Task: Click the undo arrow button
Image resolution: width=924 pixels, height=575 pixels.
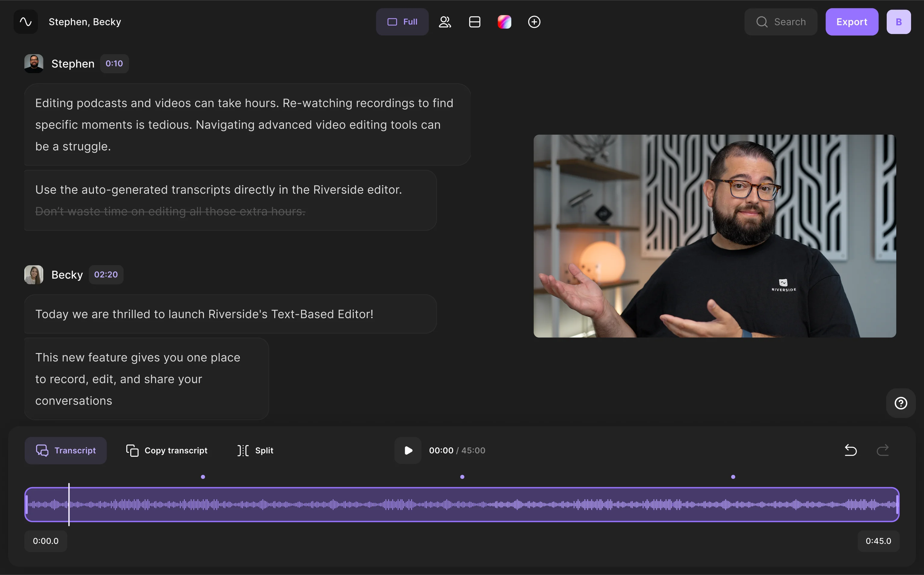Action: point(851,450)
